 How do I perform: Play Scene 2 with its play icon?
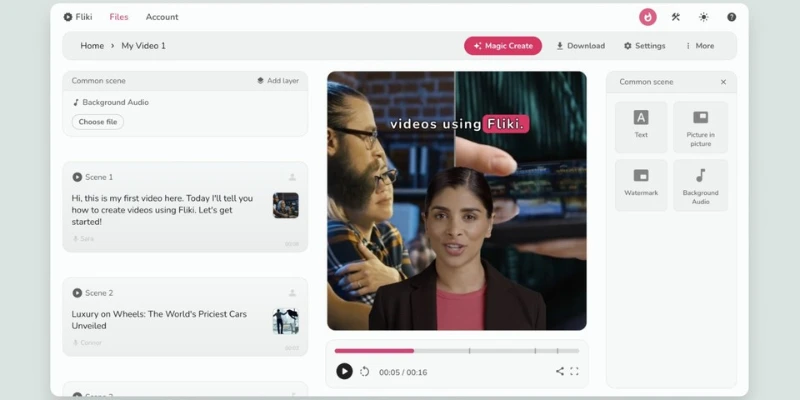click(x=77, y=293)
